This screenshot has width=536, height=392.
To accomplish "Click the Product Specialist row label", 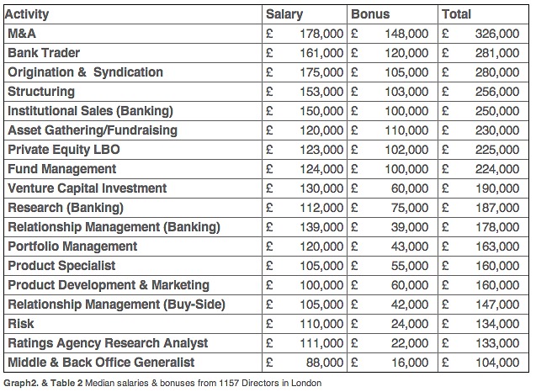I will point(61,266).
